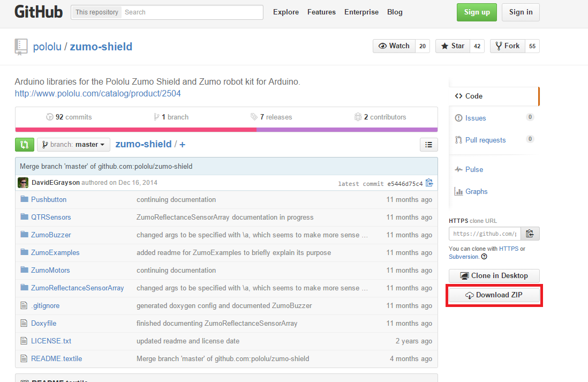Screen dimensions: 588x382
Task: Open the branch: master dropdown
Action: [x=73, y=145]
